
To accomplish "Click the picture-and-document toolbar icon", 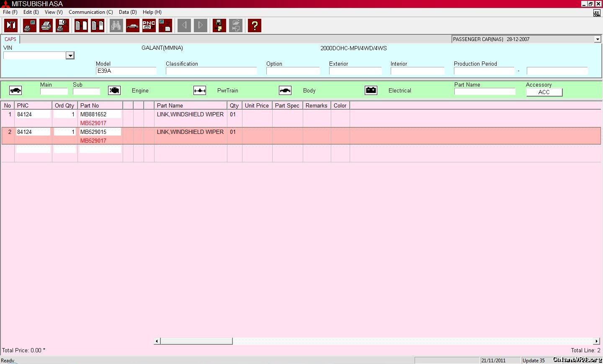I will [165, 26].
